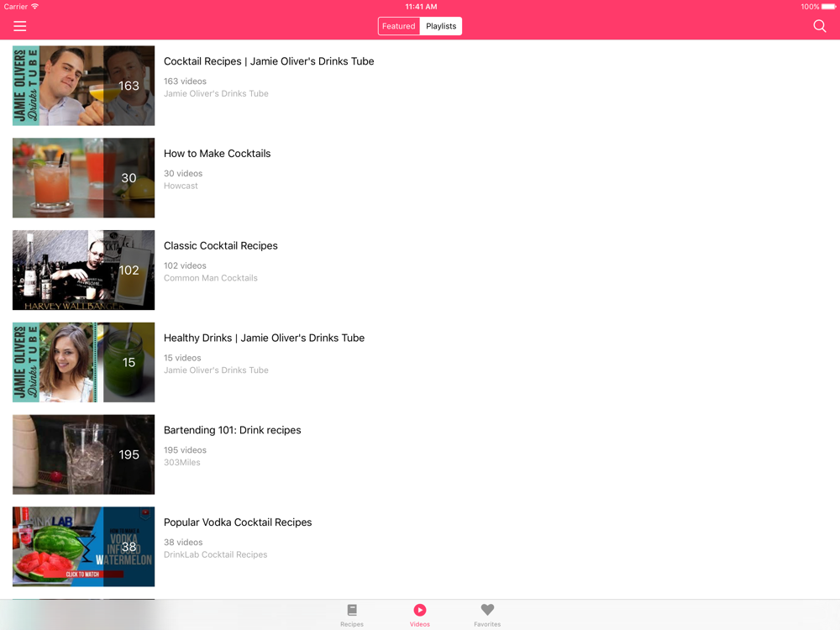The width and height of the screenshot is (840, 630).
Task: Click "38 videos" count text
Action: point(183,542)
